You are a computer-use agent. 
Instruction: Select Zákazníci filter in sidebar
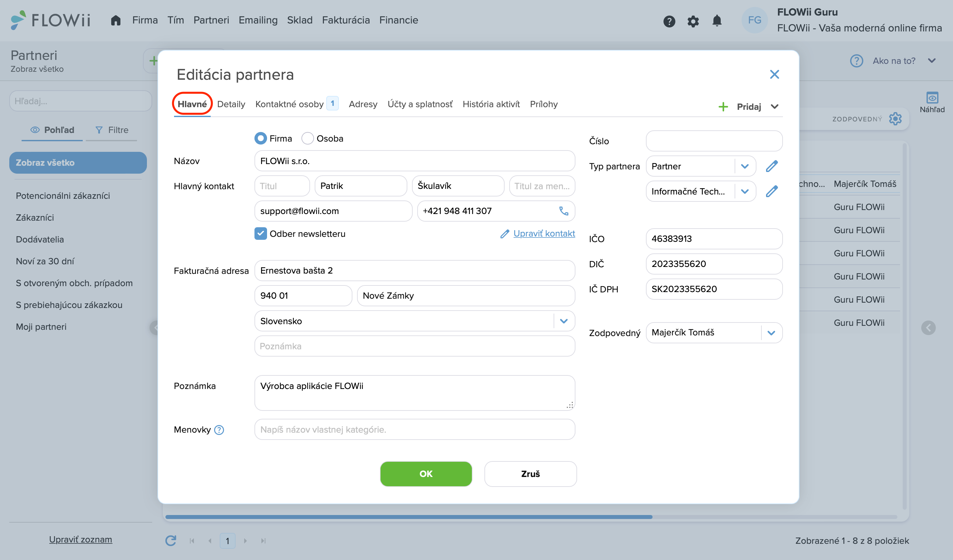coord(35,217)
